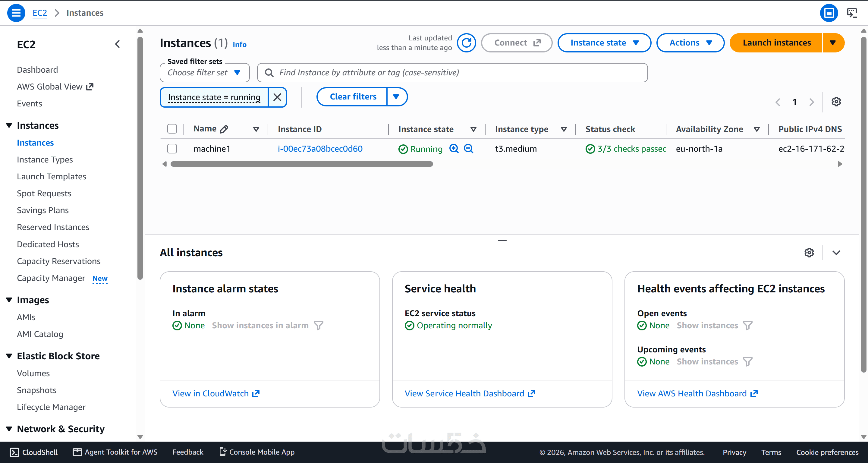The image size is (868, 463).
Task: Open the Info link beside Instances heading
Action: tap(240, 45)
